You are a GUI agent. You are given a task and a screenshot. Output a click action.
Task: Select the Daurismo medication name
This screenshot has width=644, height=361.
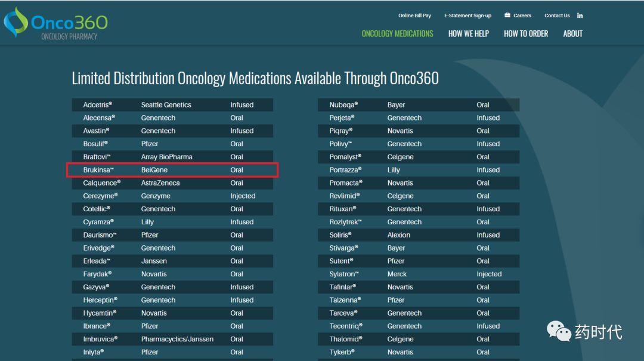100,235
